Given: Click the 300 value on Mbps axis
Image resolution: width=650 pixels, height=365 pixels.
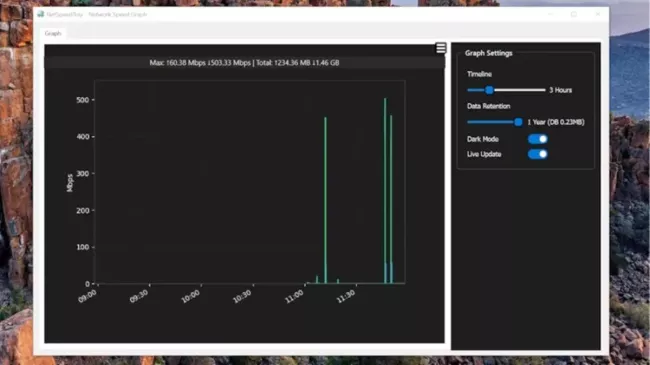Looking at the screenshot, I should [x=82, y=173].
